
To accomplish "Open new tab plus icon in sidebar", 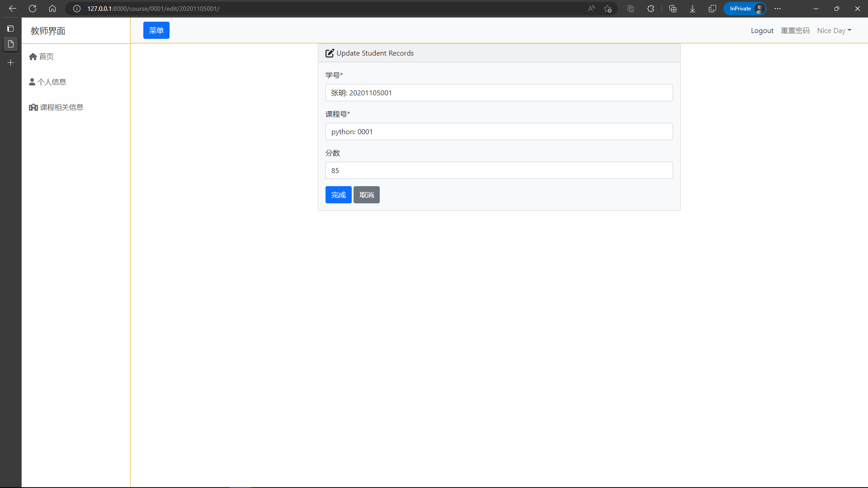I will coord(11,63).
